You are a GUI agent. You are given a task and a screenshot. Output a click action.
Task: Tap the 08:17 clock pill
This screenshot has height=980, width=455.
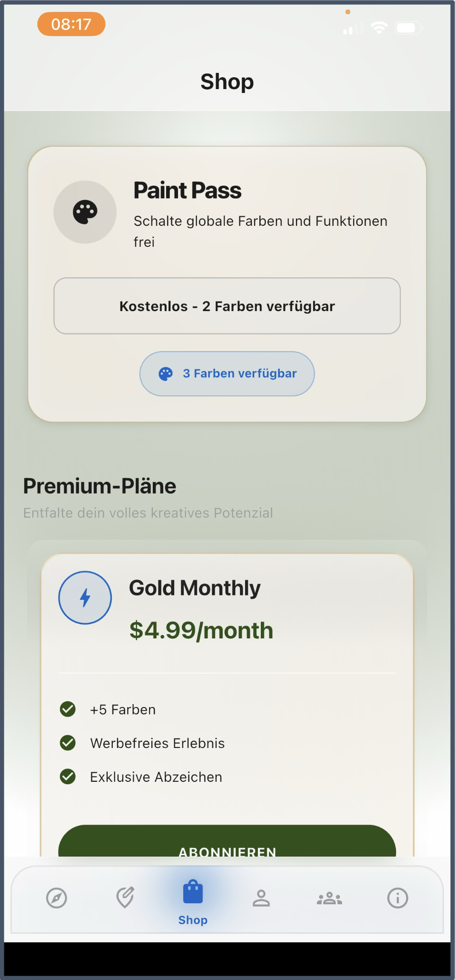[x=71, y=24]
